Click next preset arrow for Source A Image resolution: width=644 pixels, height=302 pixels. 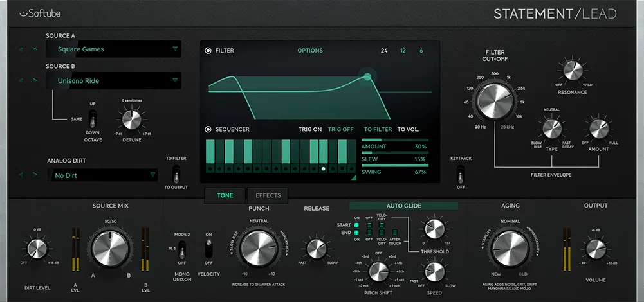click(35, 49)
